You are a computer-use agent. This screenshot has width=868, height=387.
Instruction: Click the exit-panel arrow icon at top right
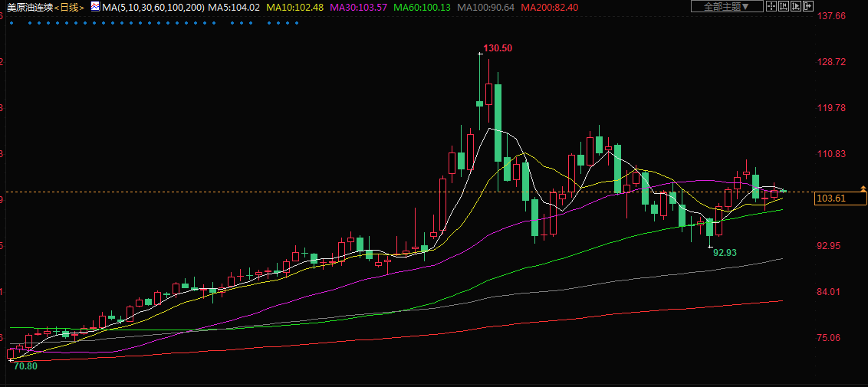coord(807,7)
